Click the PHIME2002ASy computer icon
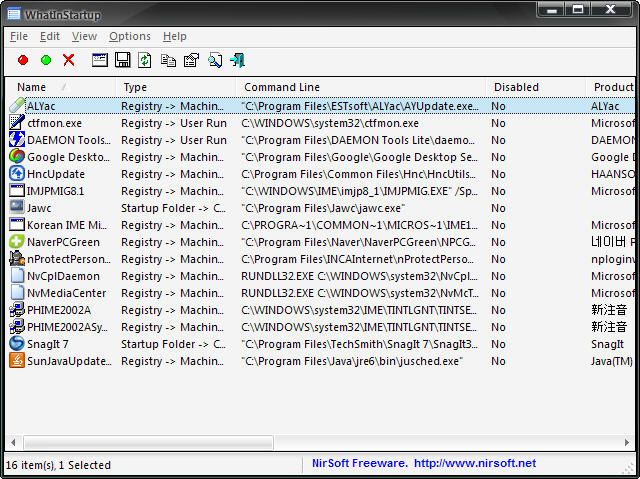The image size is (640, 479). pyautogui.click(x=17, y=327)
